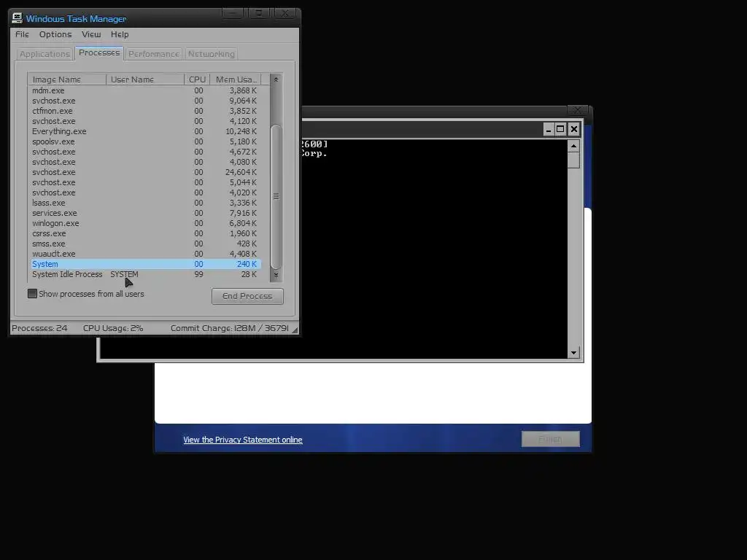Open the Help menu
This screenshot has height=560, width=747.
(120, 34)
